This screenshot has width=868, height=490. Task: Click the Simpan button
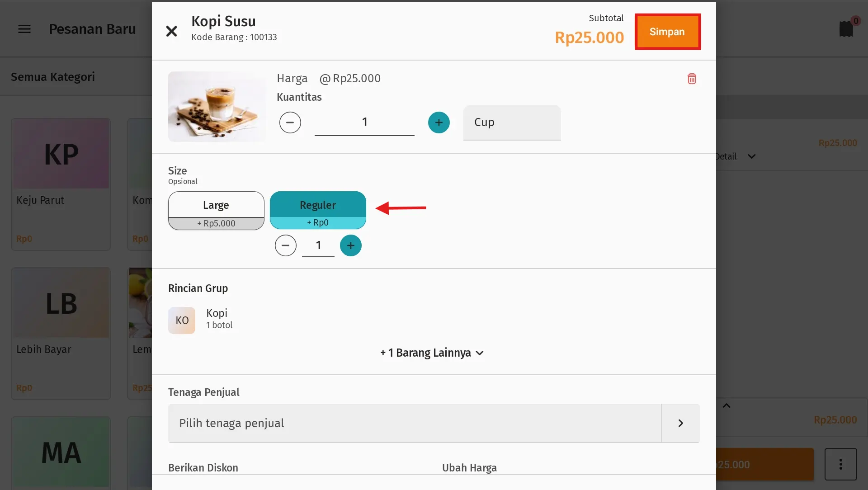668,31
